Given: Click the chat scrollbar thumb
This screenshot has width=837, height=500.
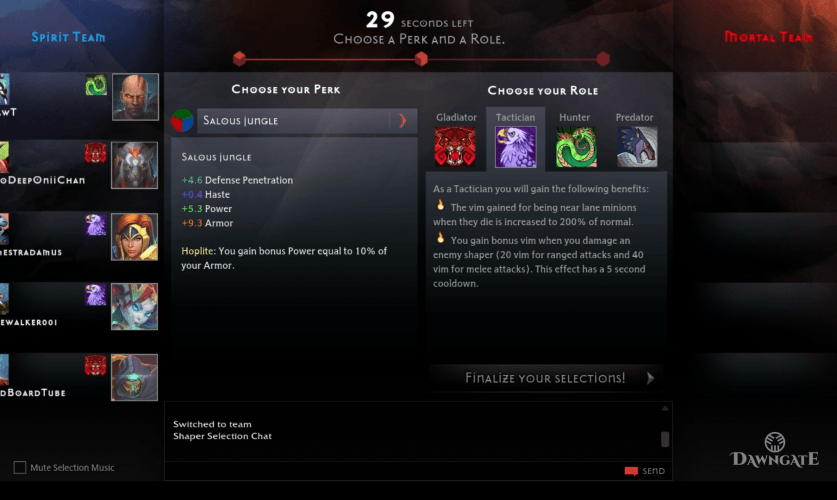Looking at the screenshot, I should 665,439.
